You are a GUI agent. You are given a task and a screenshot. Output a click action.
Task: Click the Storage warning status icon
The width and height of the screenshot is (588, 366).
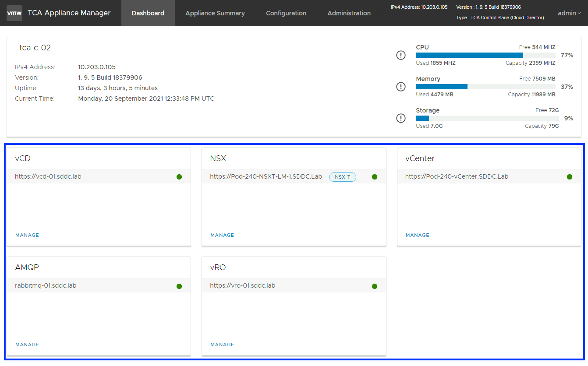pos(400,118)
